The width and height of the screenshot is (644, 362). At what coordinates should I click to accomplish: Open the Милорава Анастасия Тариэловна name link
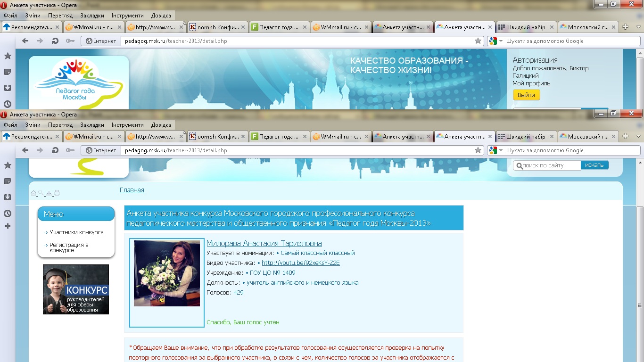click(x=264, y=243)
